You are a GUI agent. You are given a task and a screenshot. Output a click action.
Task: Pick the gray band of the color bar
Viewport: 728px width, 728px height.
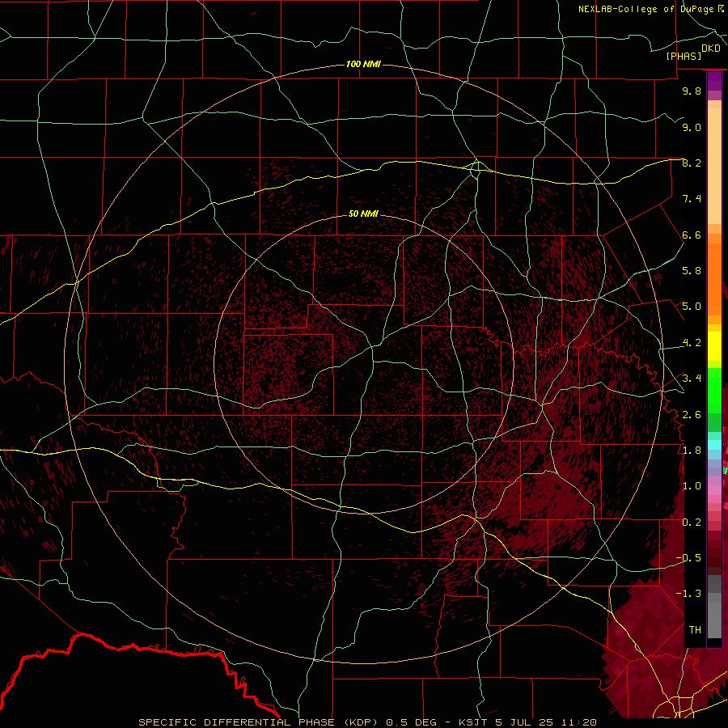(x=714, y=608)
